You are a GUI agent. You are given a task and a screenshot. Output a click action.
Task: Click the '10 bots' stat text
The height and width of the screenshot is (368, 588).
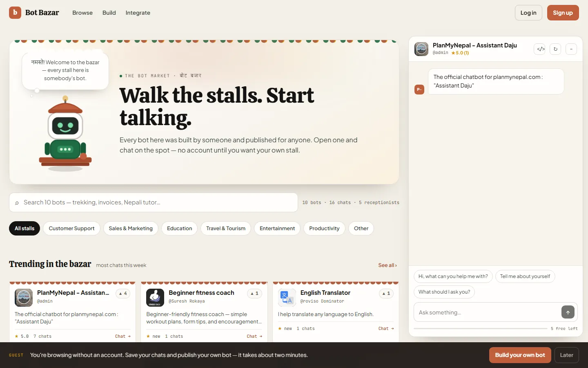click(x=312, y=202)
